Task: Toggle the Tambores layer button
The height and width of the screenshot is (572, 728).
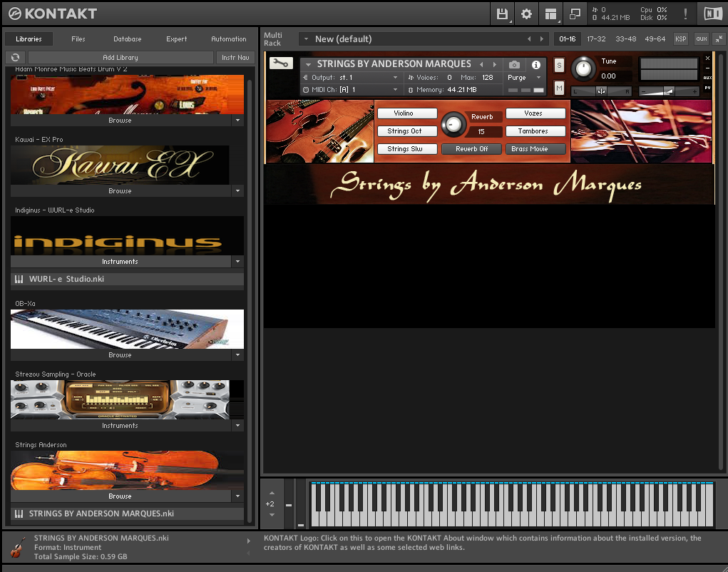Action: point(535,131)
